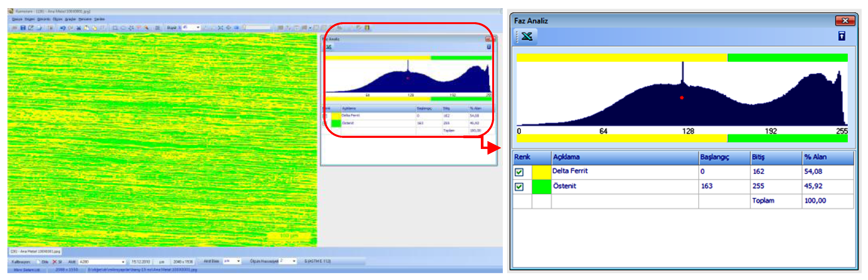The width and height of the screenshot is (868, 280).
Task: Click the green Östenit color swatch
Action: coord(541,187)
